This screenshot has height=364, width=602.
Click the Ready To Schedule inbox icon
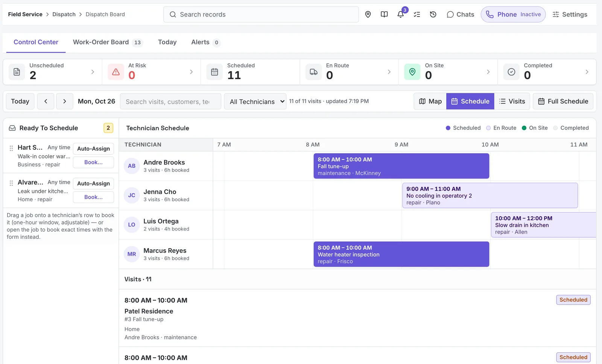[x=12, y=128]
